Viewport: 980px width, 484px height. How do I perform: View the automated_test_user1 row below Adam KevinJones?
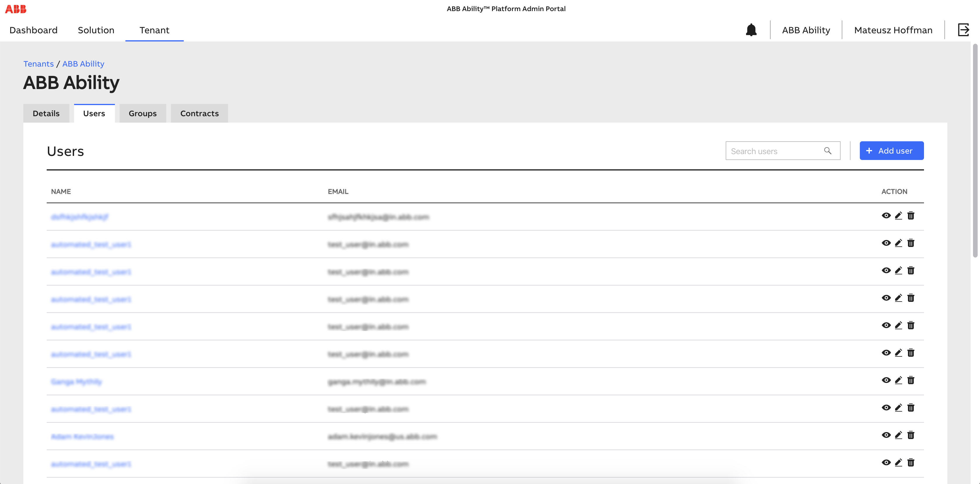pyautogui.click(x=886, y=462)
